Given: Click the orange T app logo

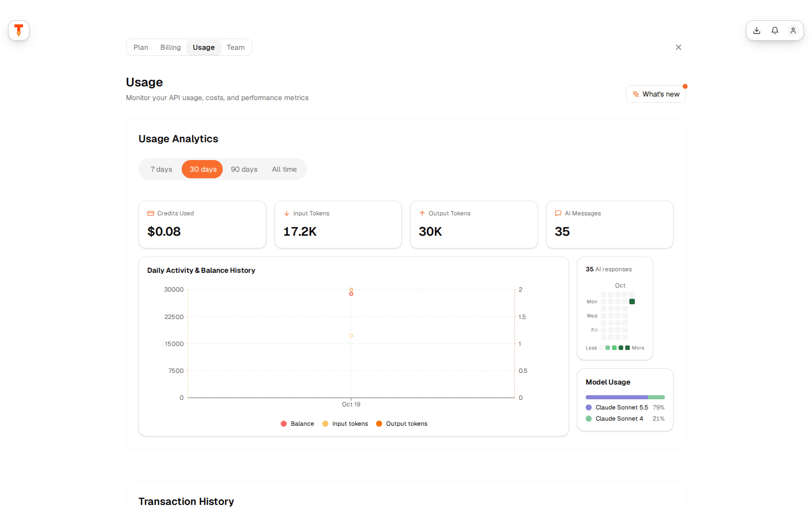Looking at the screenshot, I should click(19, 30).
